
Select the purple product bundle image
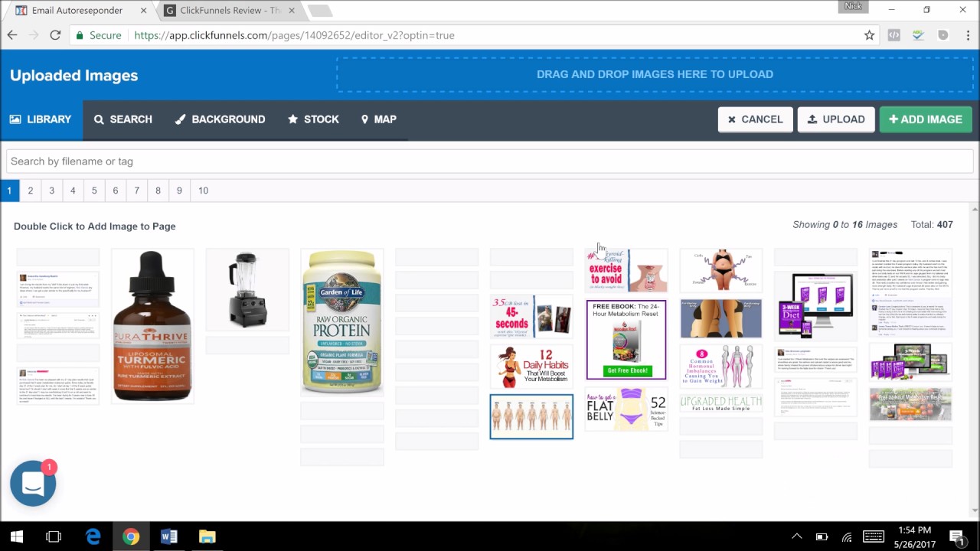point(910,362)
